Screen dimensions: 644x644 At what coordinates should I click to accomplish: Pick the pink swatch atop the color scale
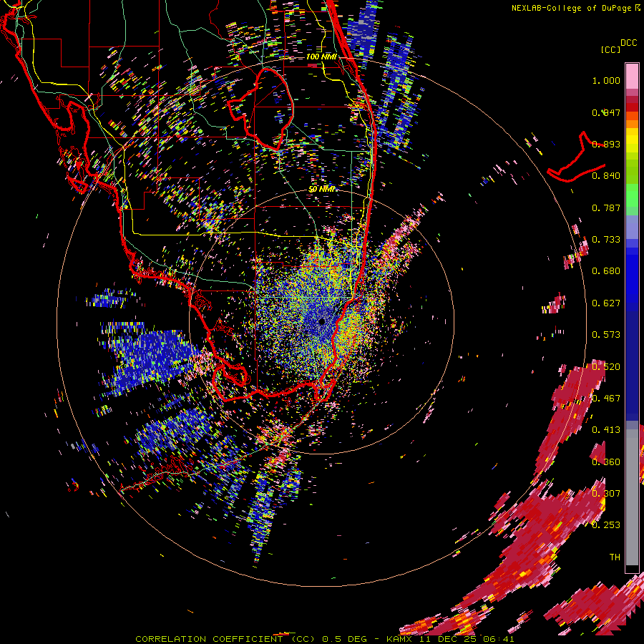(632, 76)
